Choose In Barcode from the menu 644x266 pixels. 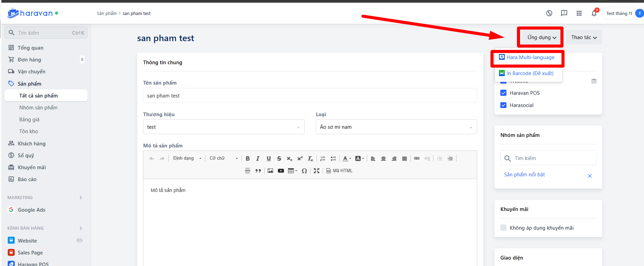pos(530,73)
